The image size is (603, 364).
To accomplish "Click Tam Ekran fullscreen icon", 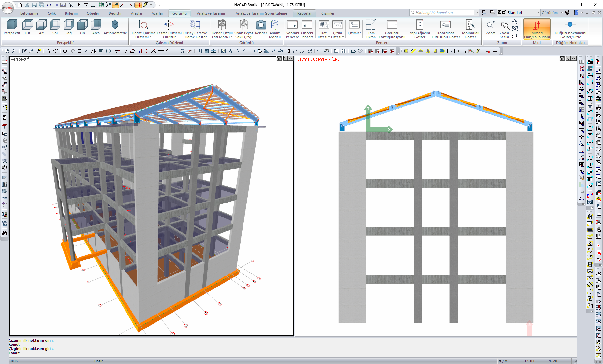I will point(371,25).
